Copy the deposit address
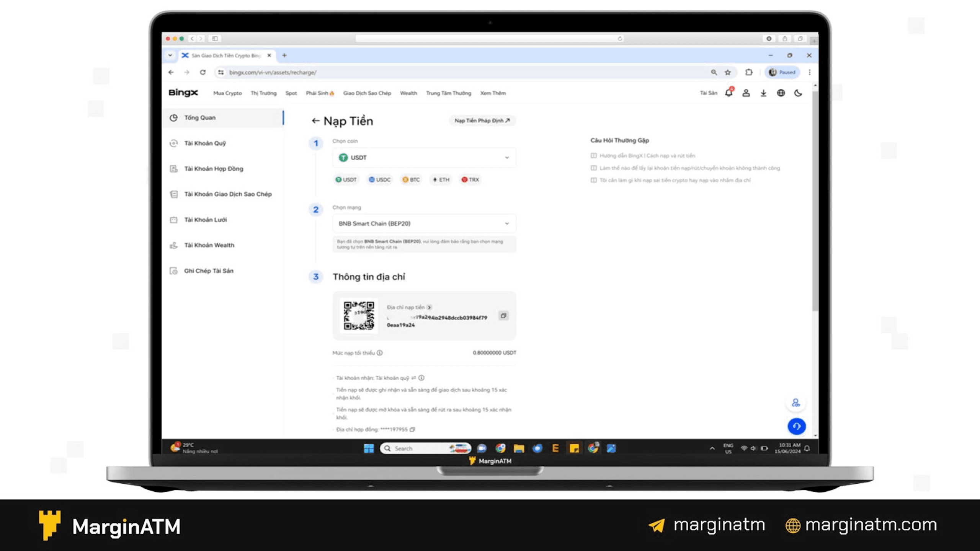The height and width of the screenshot is (551, 980). click(503, 316)
